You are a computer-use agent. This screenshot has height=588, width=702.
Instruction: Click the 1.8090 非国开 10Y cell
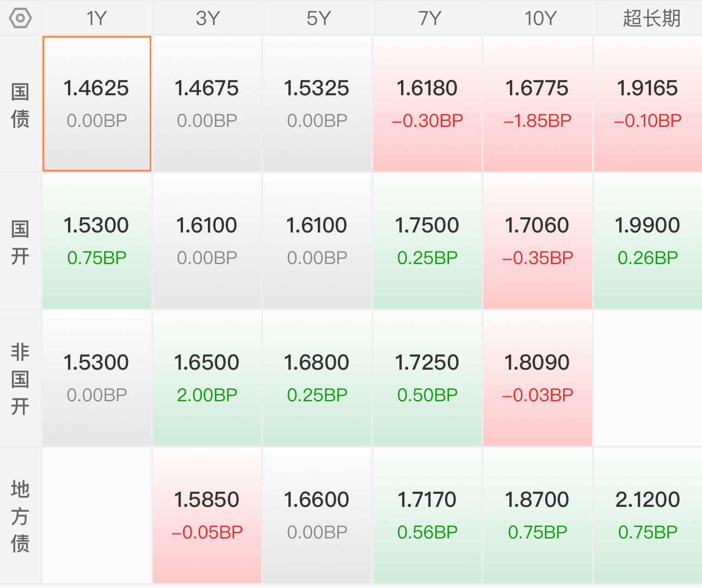[538, 378]
